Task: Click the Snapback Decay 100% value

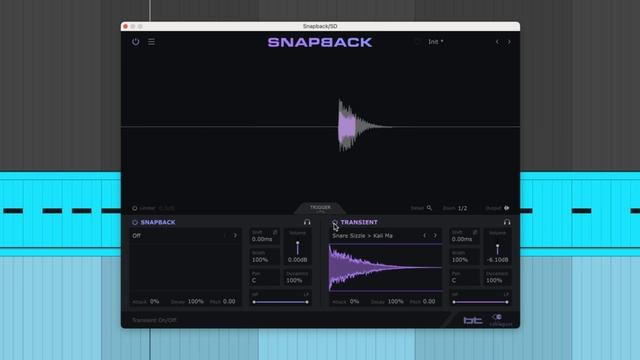Action: (x=196, y=302)
